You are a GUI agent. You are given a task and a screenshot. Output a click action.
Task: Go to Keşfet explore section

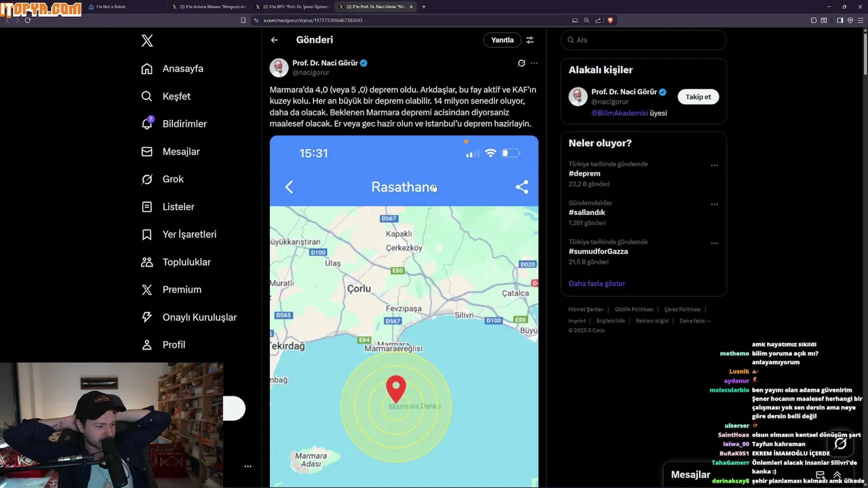point(165,96)
